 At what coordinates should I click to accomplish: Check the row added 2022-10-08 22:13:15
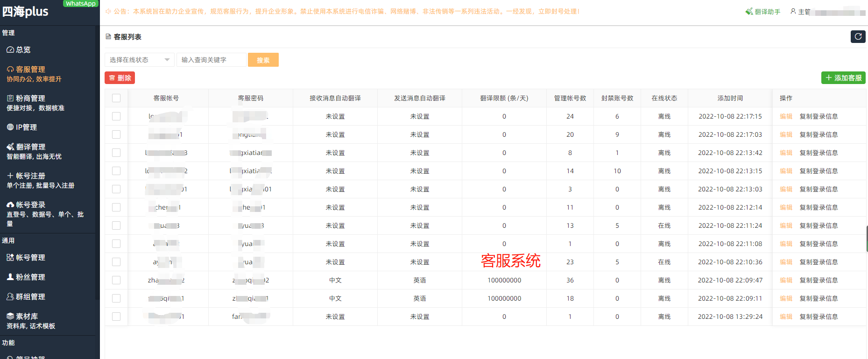click(x=116, y=171)
